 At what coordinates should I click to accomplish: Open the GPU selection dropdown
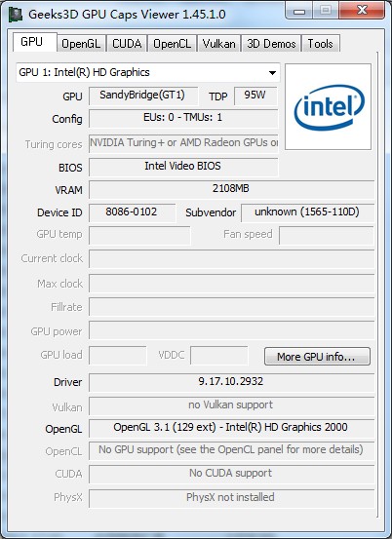148,72
